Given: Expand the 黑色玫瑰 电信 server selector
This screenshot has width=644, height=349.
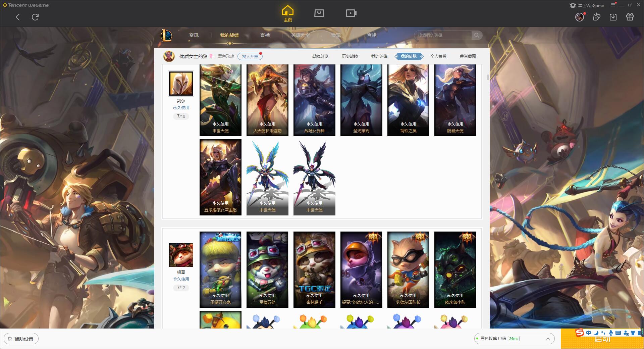Looking at the screenshot, I should 514,339.
